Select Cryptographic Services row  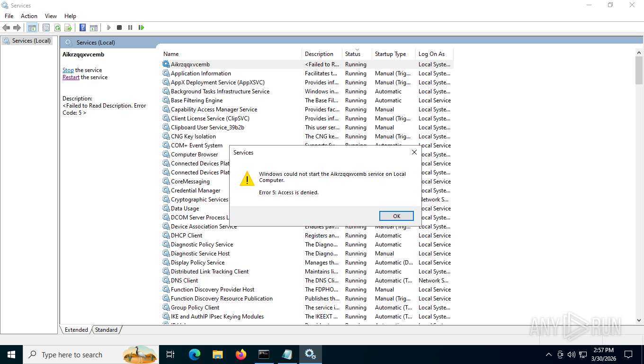[x=199, y=200]
